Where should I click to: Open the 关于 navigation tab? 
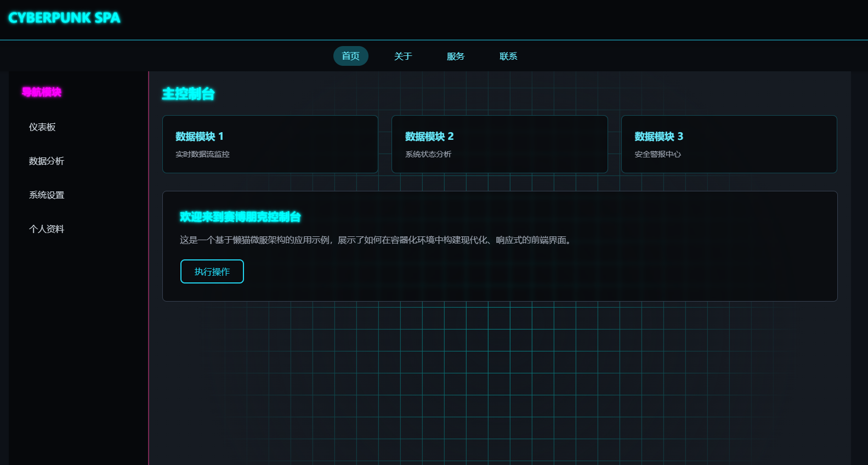[403, 56]
